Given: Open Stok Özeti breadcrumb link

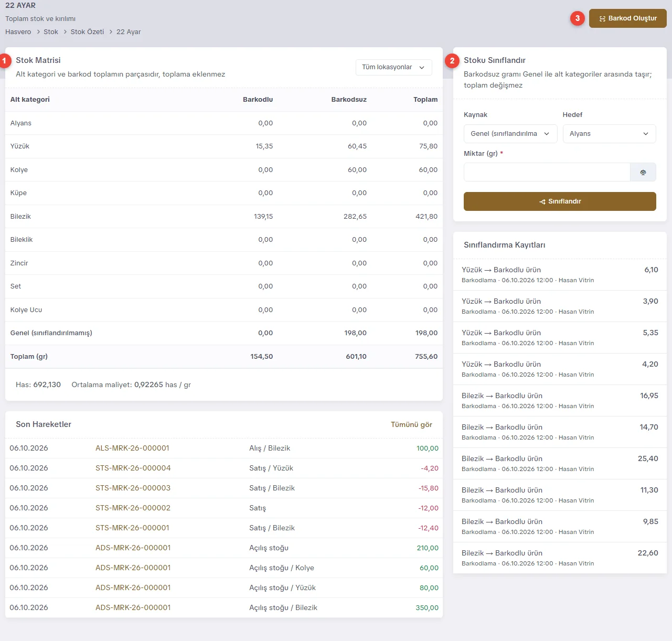Looking at the screenshot, I should pos(87,32).
